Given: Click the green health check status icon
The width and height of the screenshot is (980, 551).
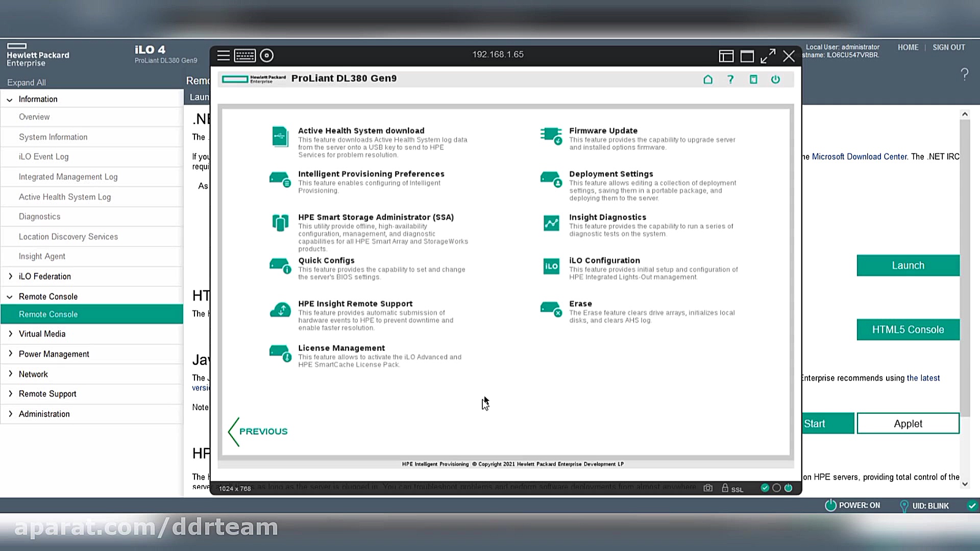Looking at the screenshot, I should click(x=765, y=488).
